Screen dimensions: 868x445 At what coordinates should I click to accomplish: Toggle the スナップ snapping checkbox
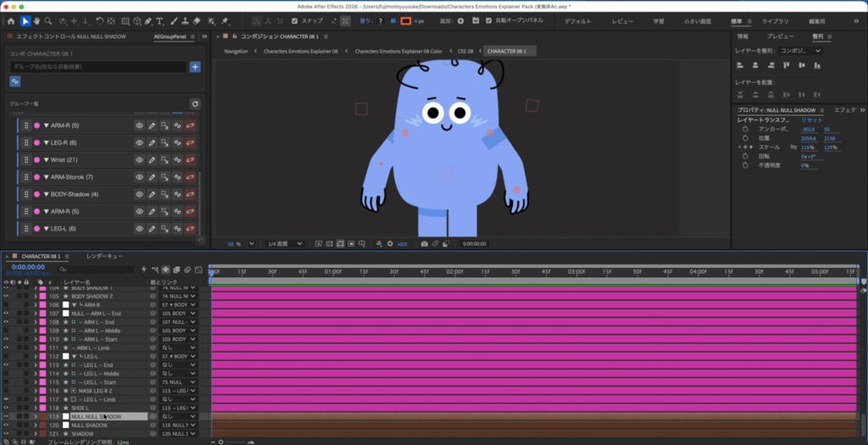coord(294,21)
